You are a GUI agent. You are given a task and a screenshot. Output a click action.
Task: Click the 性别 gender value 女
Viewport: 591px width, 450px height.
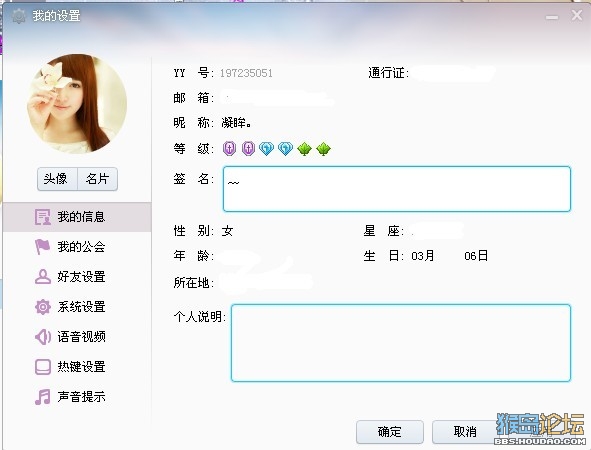227,231
